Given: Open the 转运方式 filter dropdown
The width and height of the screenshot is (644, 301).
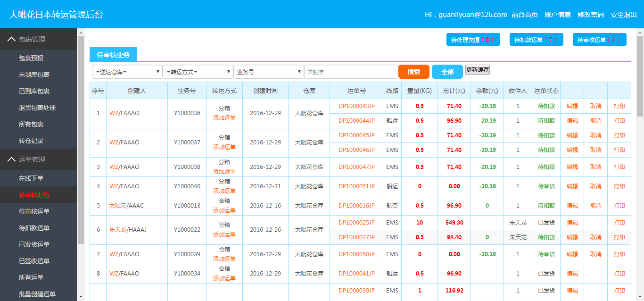Looking at the screenshot, I should coord(198,72).
